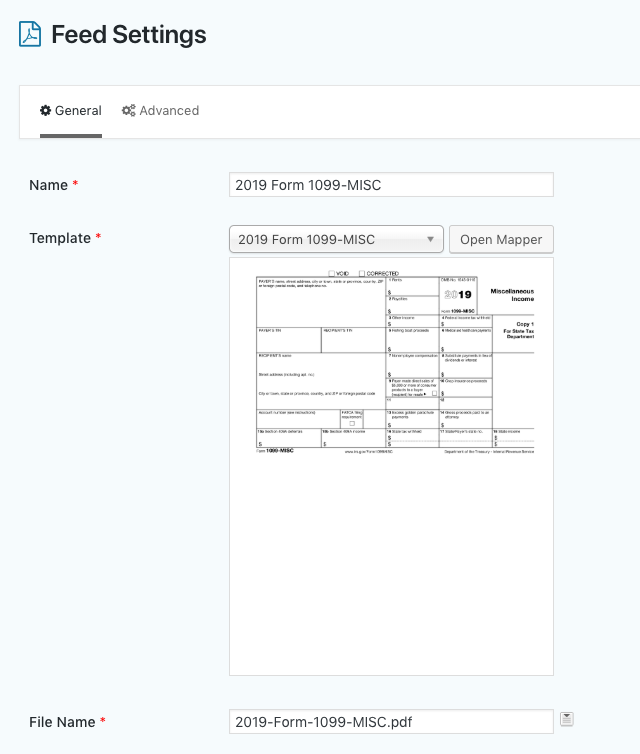
Task: Click the 1099-MISC template preview thumbnail
Action: pyautogui.click(x=391, y=466)
